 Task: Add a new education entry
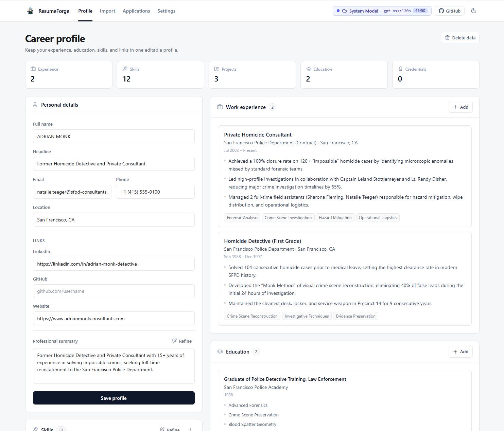[x=460, y=352]
